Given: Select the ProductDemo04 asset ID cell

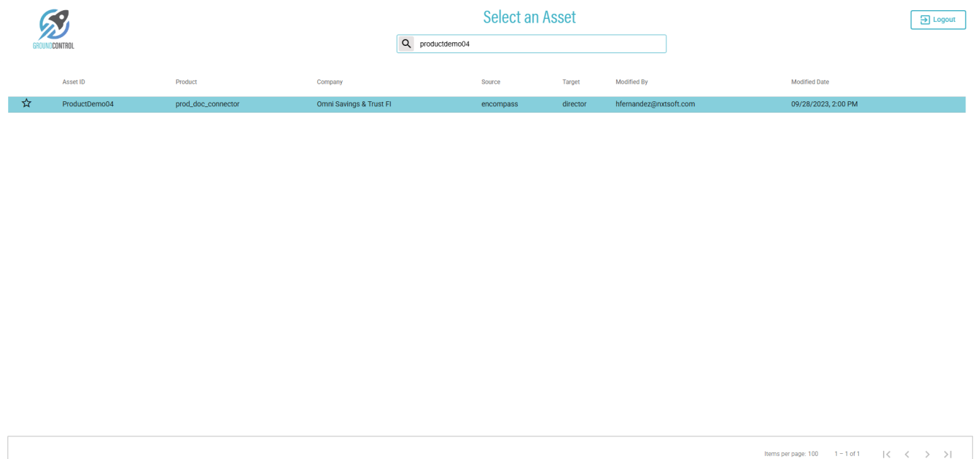Looking at the screenshot, I should coord(88,104).
